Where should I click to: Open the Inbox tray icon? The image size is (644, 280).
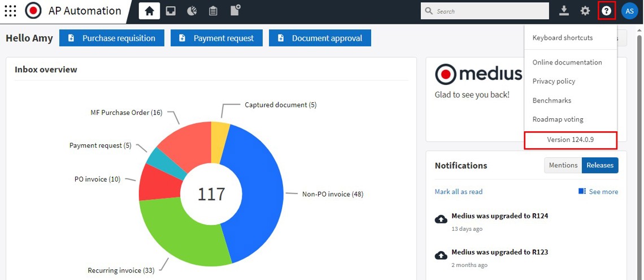coord(171,11)
